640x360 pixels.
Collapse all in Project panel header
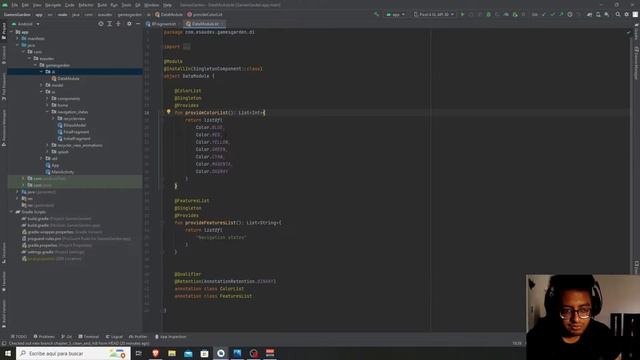(118, 24)
